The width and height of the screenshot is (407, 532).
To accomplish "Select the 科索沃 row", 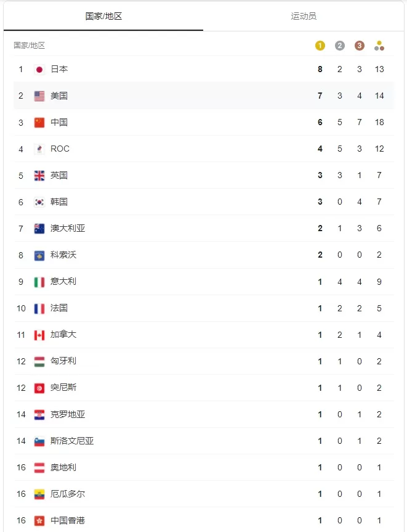I will click(204, 255).
